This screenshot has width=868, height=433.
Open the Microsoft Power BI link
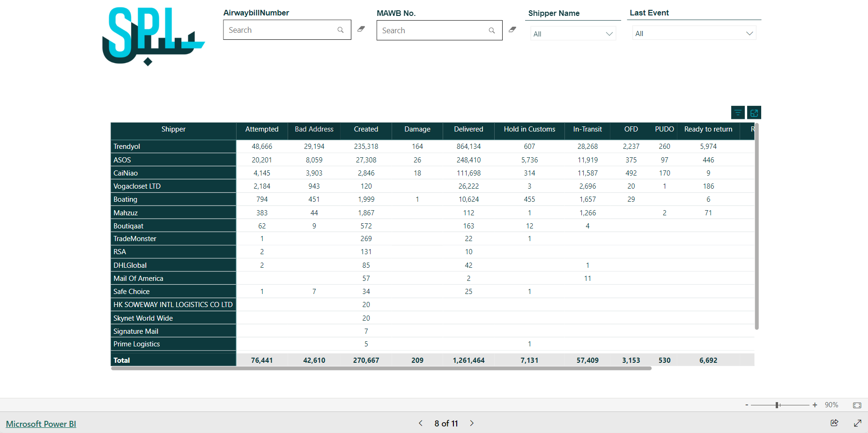[x=41, y=424]
